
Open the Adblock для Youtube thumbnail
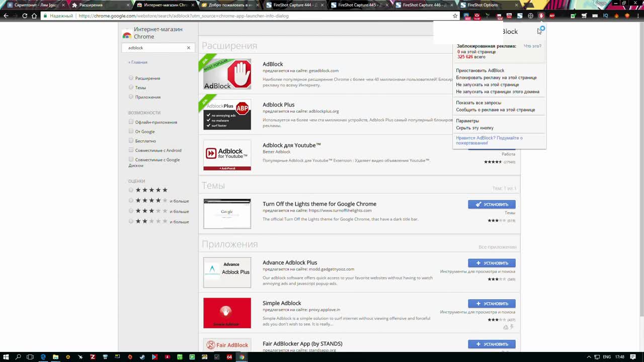tap(227, 155)
